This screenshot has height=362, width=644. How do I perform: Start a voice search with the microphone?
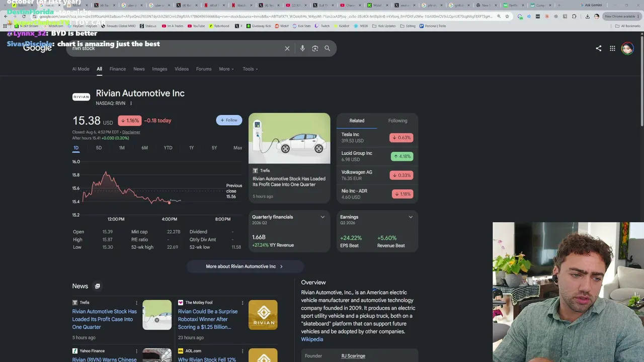[x=302, y=48]
